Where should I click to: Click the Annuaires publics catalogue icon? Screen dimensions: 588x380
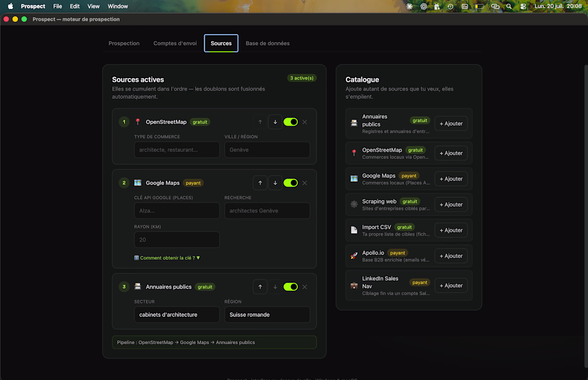coord(354,123)
